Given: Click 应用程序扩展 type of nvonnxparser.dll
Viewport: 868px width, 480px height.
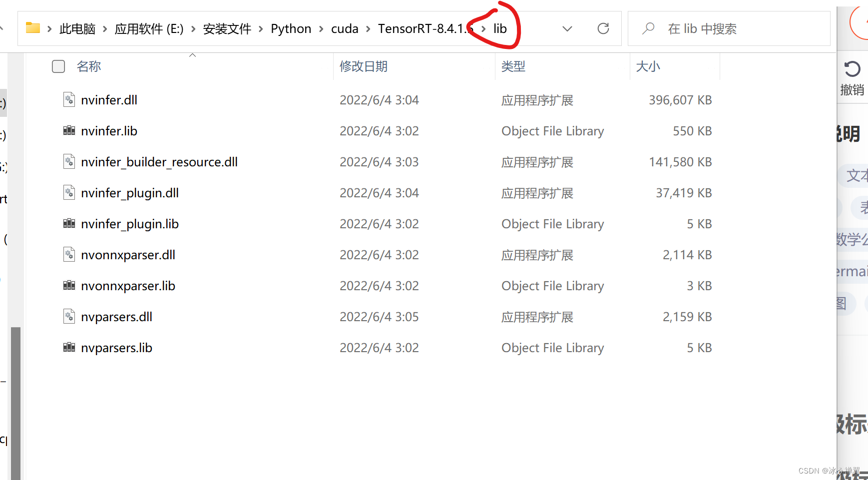Looking at the screenshot, I should click(x=537, y=255).
